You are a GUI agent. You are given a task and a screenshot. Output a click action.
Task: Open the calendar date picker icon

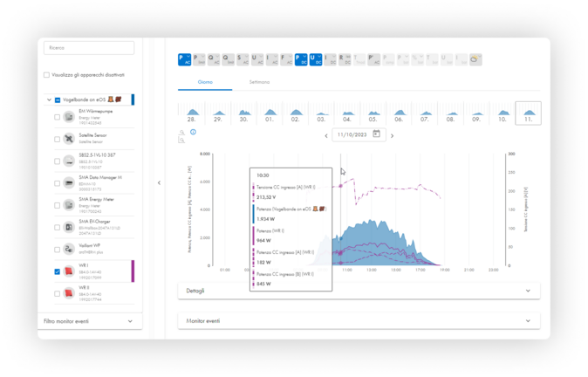[376, 134]
